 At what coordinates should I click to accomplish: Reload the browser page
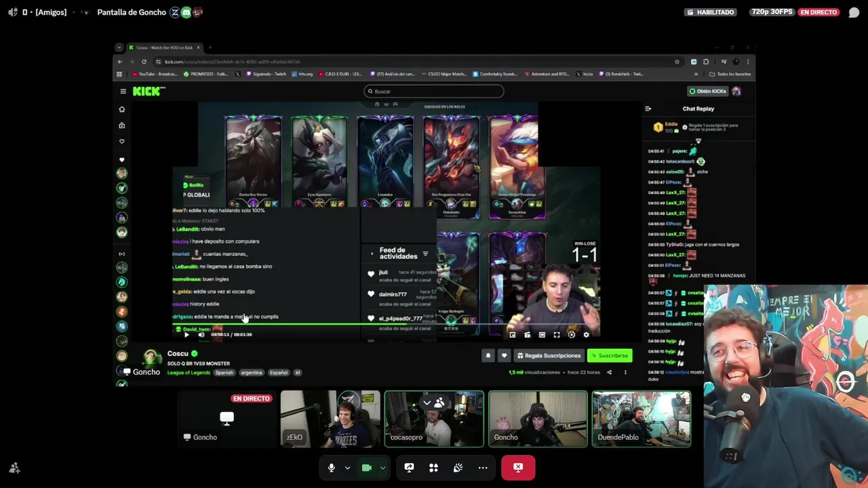point(144,62)
